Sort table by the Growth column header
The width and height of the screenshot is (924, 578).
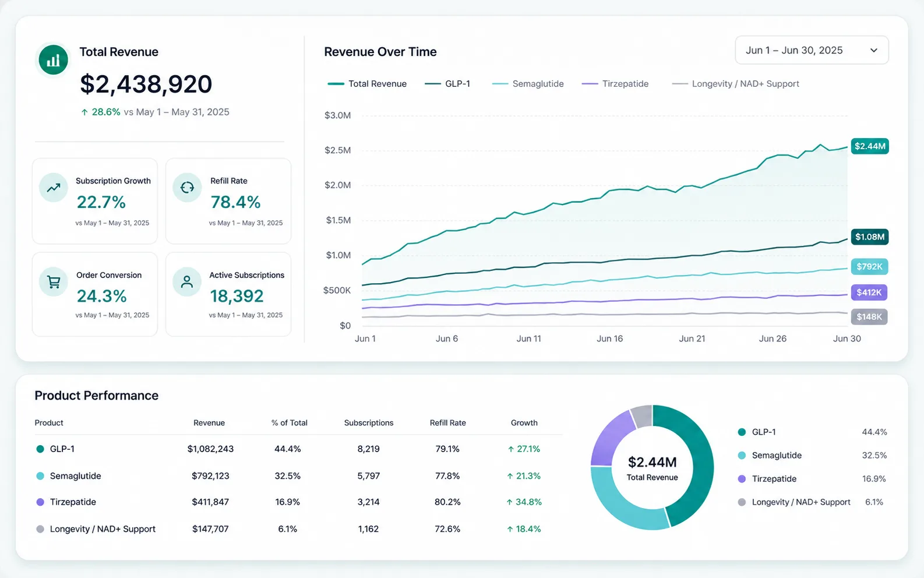coord(524,423)
